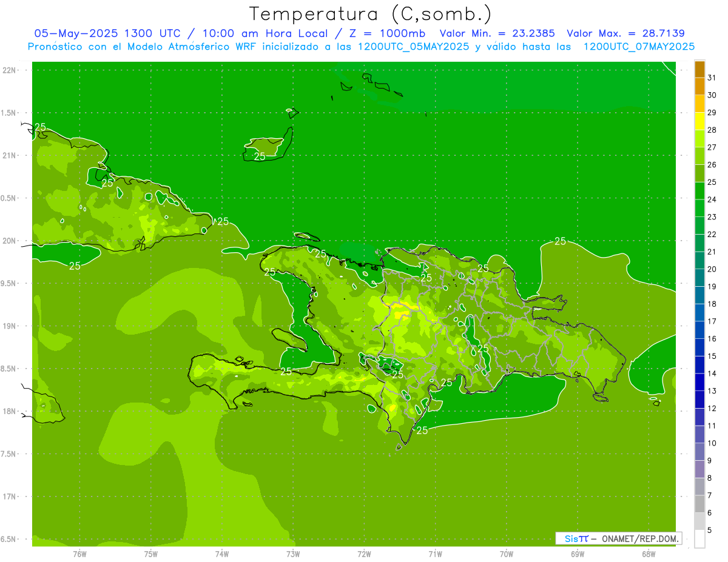Click the latitude axis label 21N
The width and height of the screenshot is (728, 562).
pos(10,155)
